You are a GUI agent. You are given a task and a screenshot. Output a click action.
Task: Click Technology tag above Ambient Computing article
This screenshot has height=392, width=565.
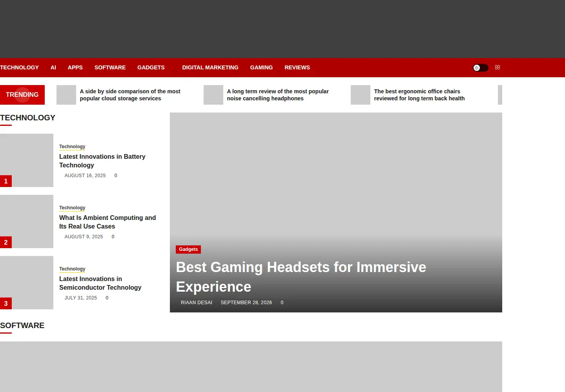coord(72,208)
